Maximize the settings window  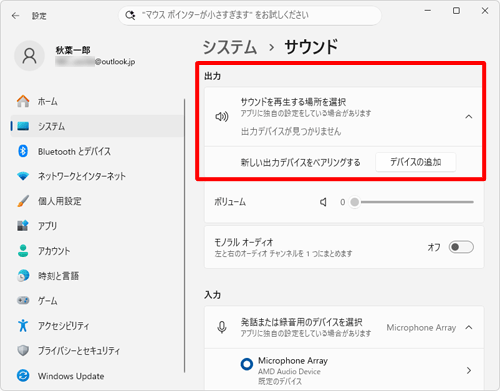(x=456, y=11)
